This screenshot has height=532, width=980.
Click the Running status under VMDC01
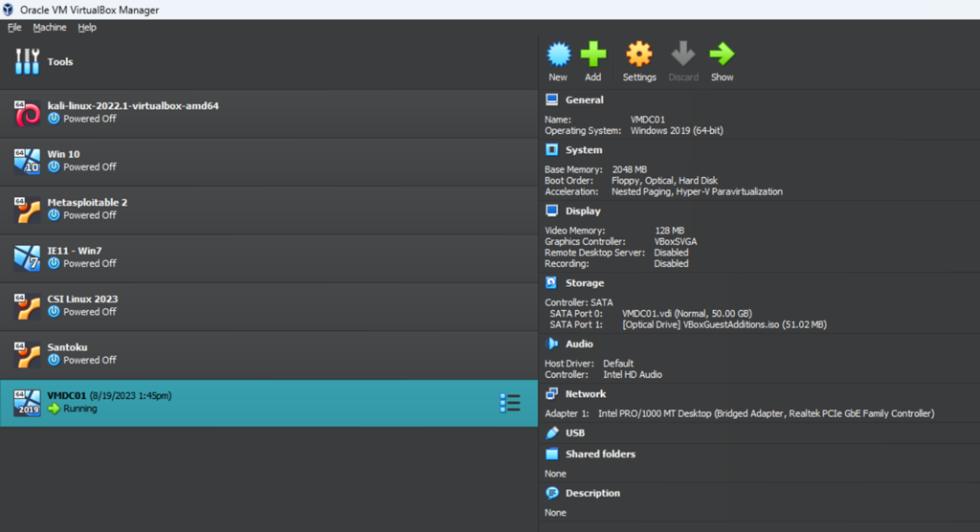click(x=80, y=409)
